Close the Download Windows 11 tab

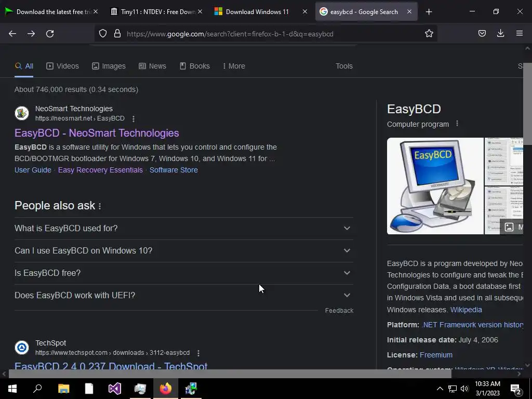click(304, 11)
